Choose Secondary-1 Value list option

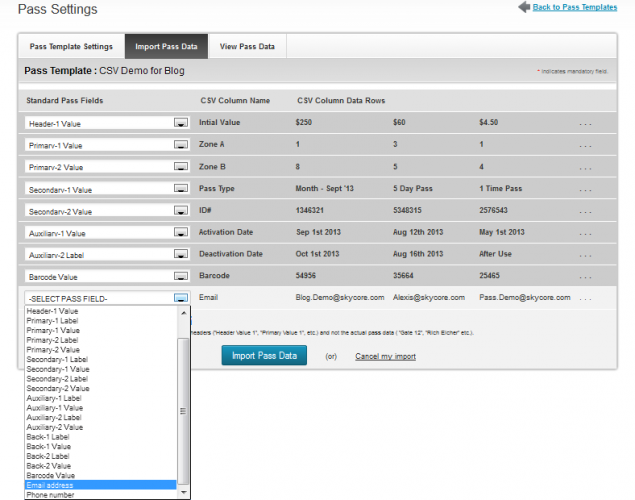click(x=101, y=369)
